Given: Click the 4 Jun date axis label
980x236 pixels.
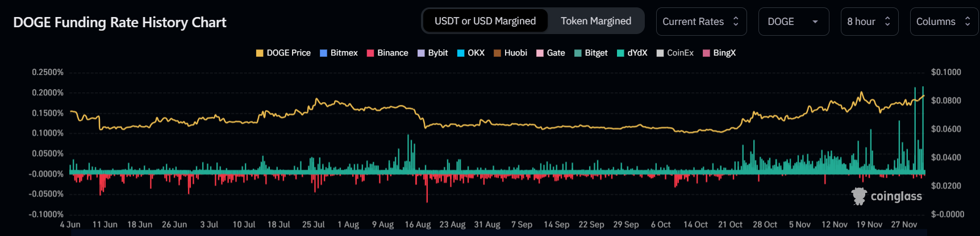Looking at the screenshot, I should tap(70, 224).
